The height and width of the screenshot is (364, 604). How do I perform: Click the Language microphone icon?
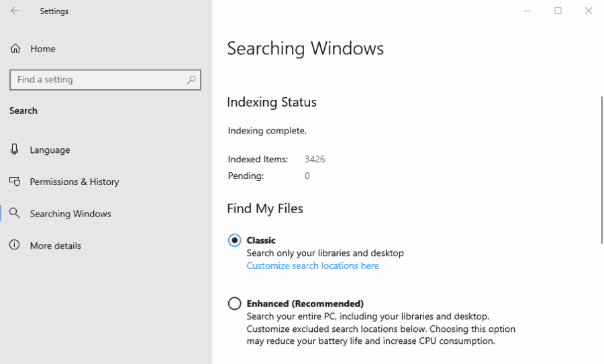coord(15,149)
